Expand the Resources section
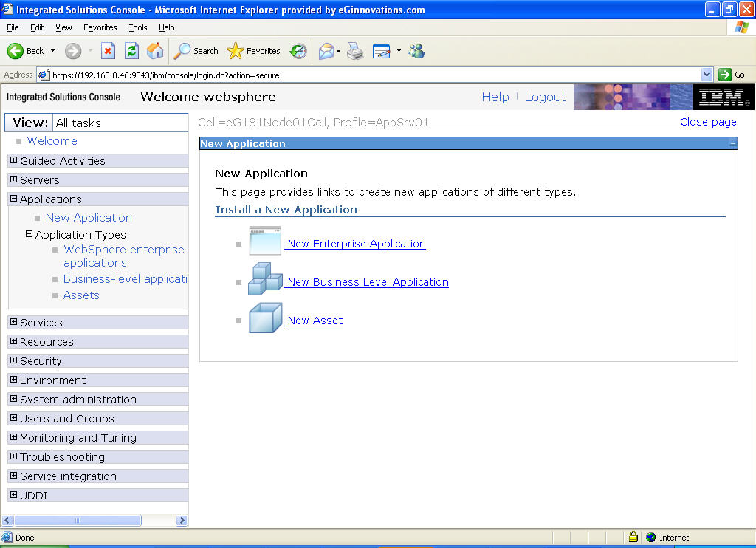 click(14, 341)
